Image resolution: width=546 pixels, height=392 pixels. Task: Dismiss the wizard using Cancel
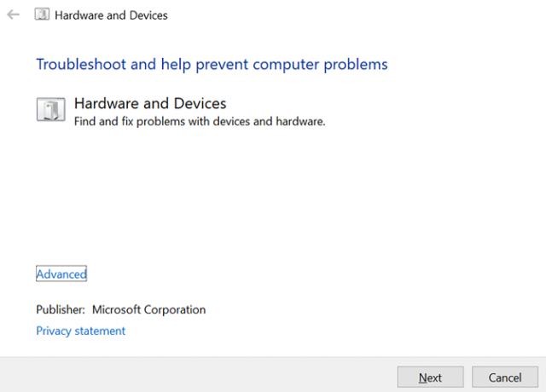point(505,377)
